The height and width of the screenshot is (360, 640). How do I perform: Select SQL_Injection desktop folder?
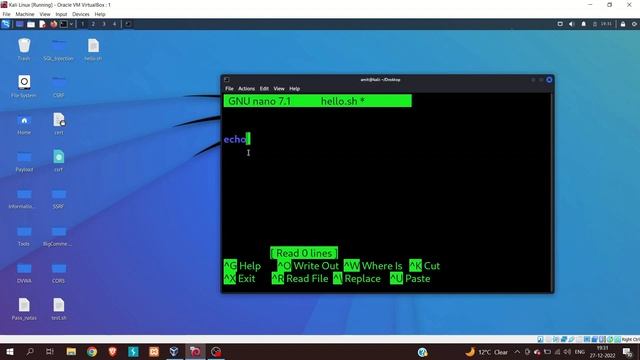pyautogui.click(x=58, y=49)
